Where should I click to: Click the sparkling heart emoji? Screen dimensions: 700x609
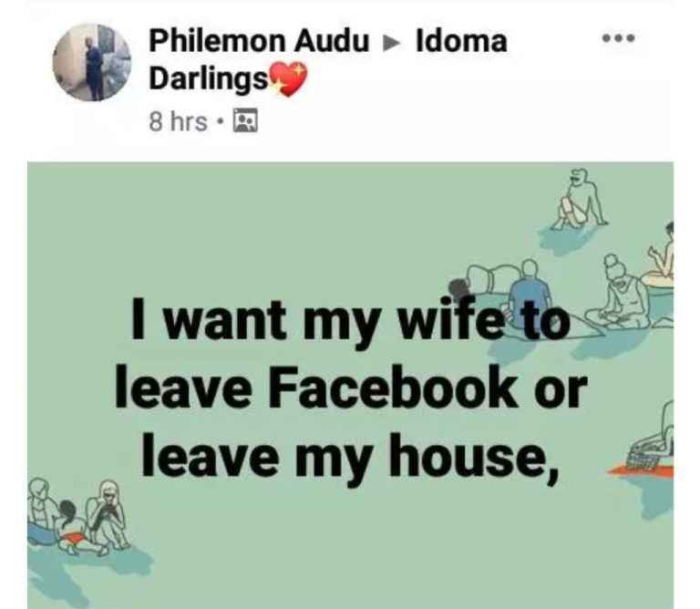(288, 79)
